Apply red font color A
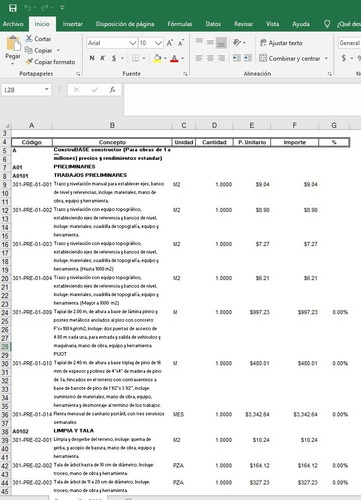 174,58
